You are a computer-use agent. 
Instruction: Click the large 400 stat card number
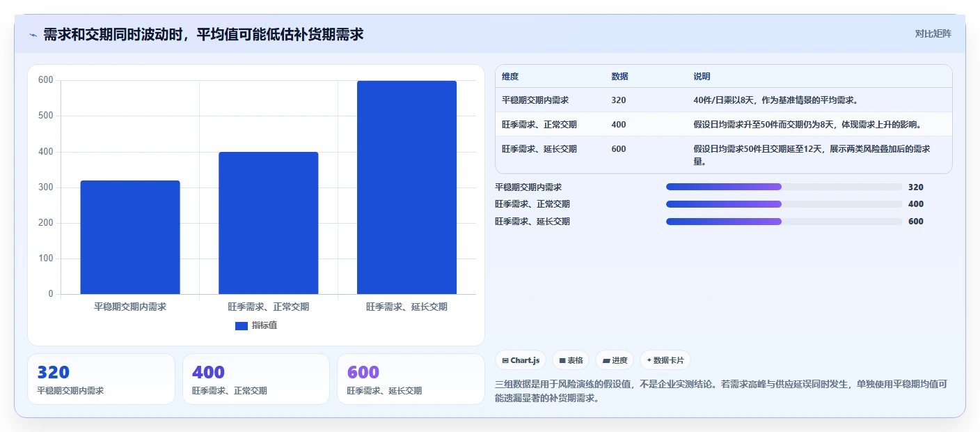(x=208, y=373)
